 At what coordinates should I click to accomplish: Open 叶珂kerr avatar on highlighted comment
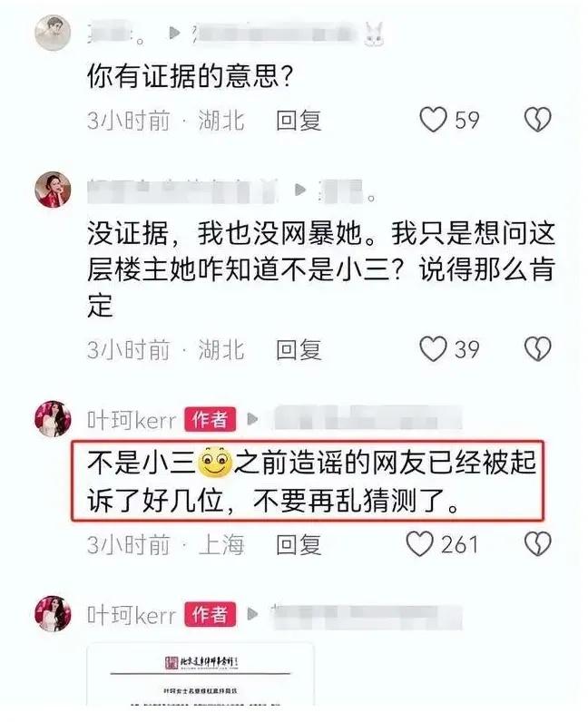53,418
